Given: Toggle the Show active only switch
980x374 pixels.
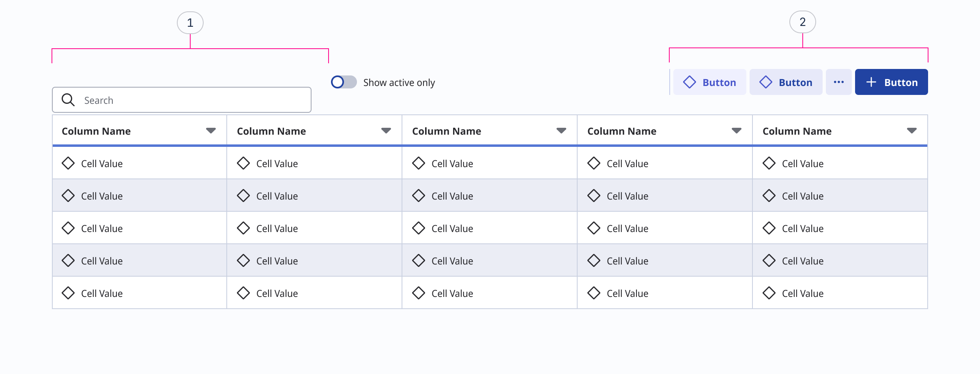Looking at the screenshot, I should click(344, 82).
